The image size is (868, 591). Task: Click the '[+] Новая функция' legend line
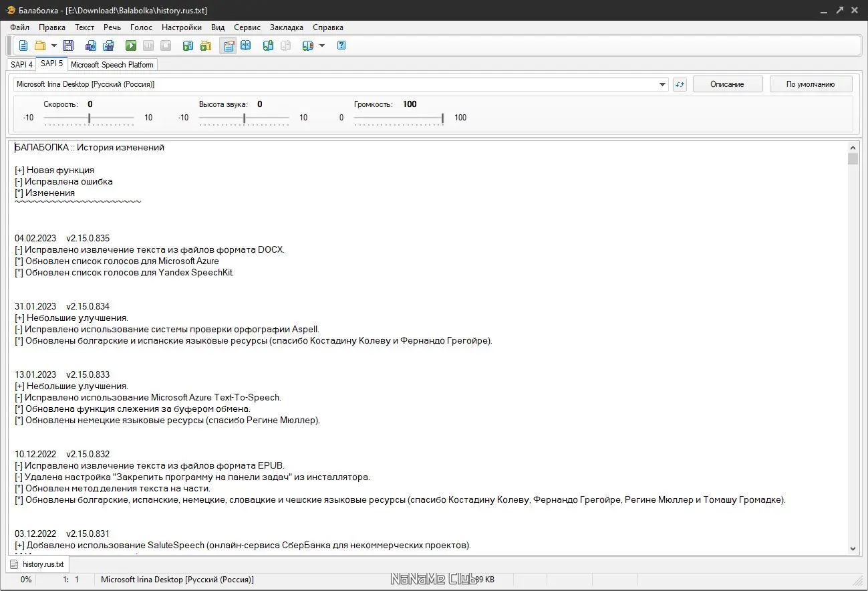click(54, 170)
